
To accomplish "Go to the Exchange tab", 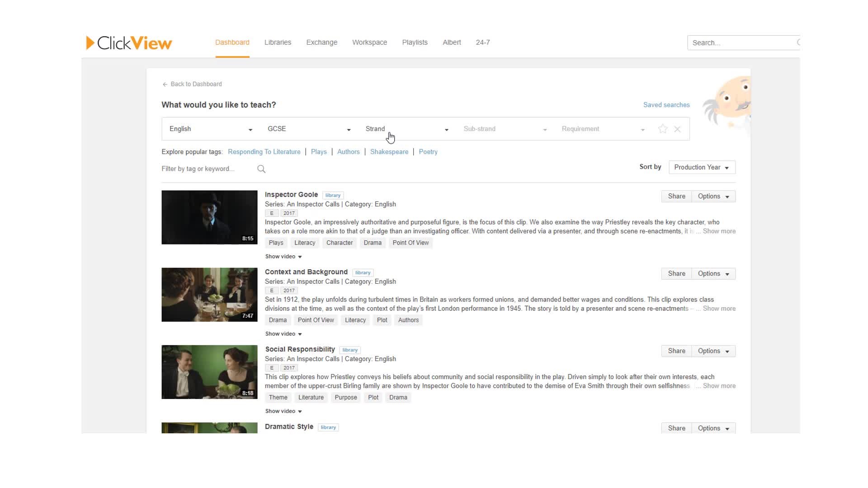I will pyautogui.click(x=322, y=42).
